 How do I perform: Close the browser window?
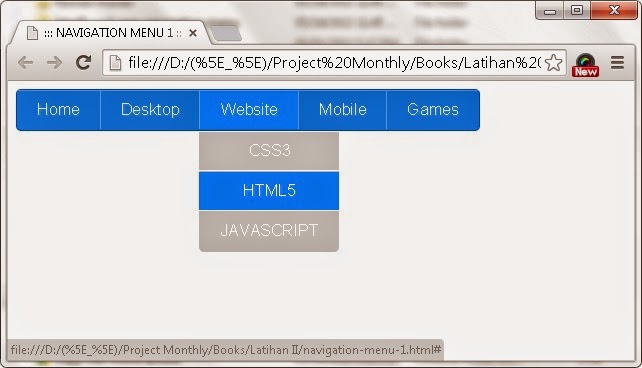click(x=614, y=11)
